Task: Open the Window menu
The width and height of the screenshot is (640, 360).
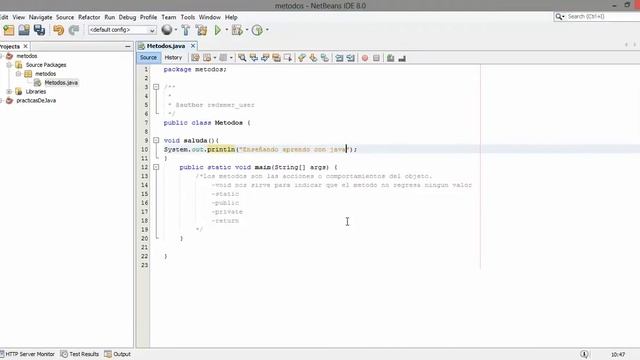Action: (x=209, y=17)
